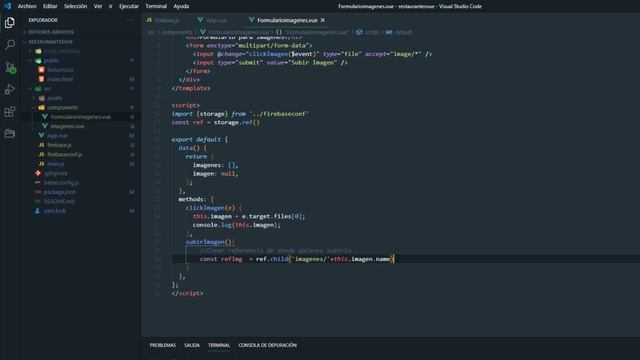Image resolution: width=640 pixels, height=360 pixels.
Task: Open the Editar menu
Action: tap(50, 6)
